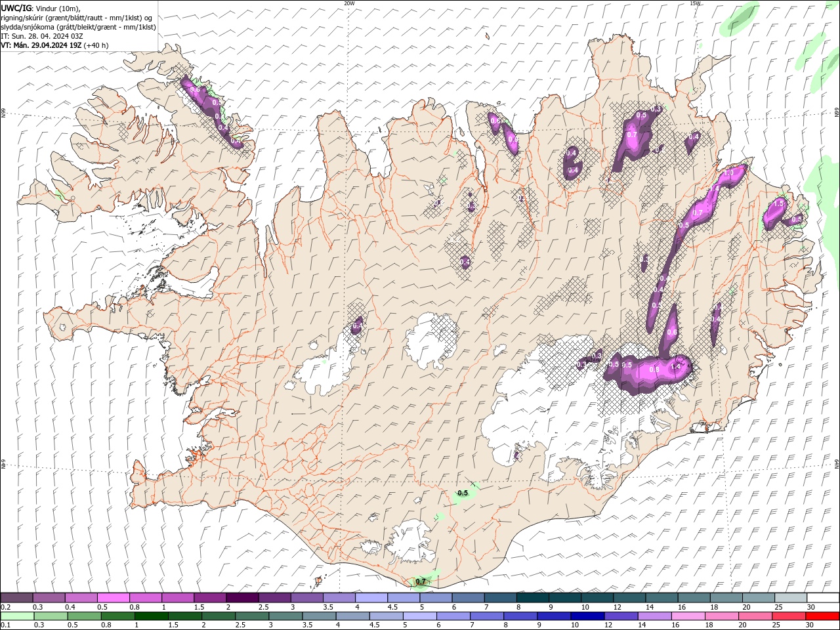Select the "IT: Sun. 28. 04. 2024 03Z" line
This screenshot has width=840, height=630.
click(x=42, y=36)
